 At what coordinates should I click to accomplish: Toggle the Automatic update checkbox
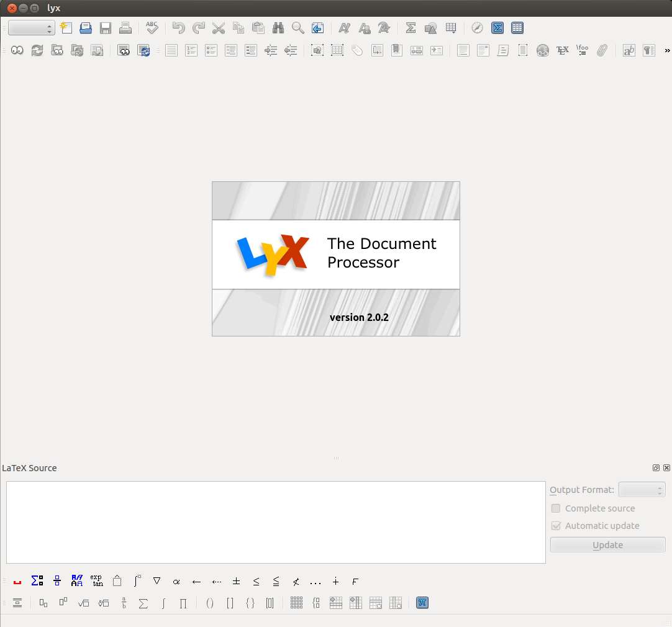[556, 525]
